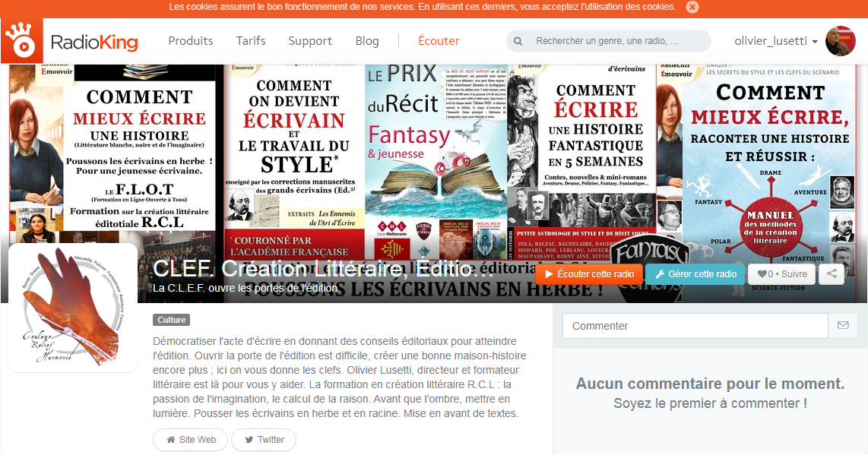Click Gérer cette radio button

point(695,274)
